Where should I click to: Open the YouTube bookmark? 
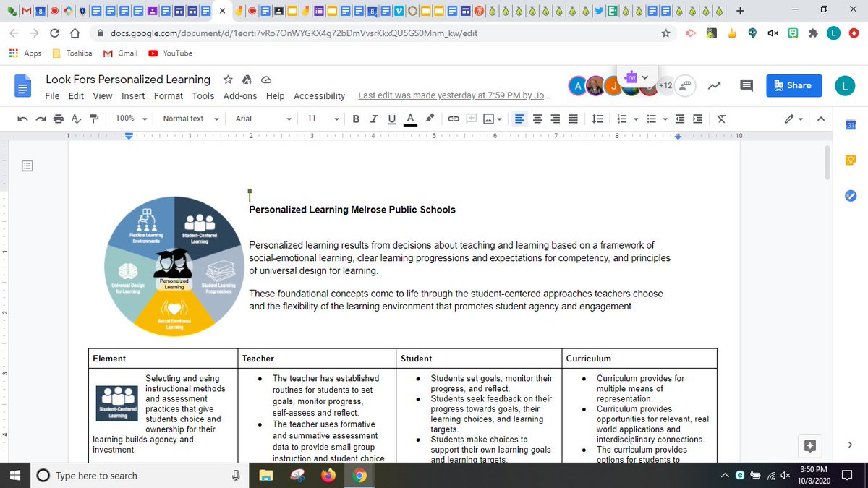coord(171,53)
